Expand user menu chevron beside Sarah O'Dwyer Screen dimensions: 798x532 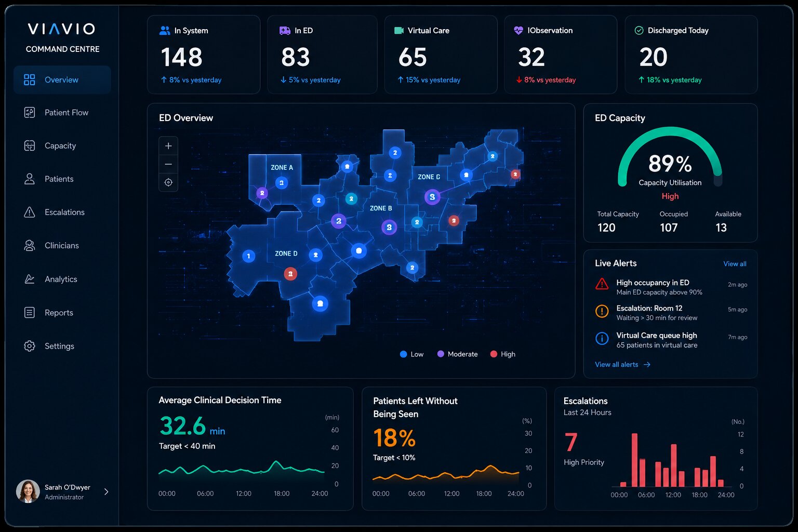pyautogui.click(x=106, y=491)
